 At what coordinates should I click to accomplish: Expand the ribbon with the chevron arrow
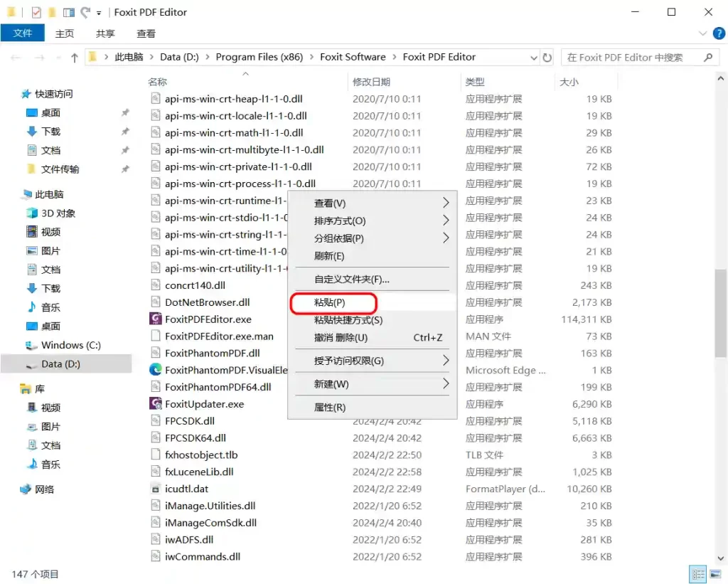pyautogui.click(x=702, y=33)
